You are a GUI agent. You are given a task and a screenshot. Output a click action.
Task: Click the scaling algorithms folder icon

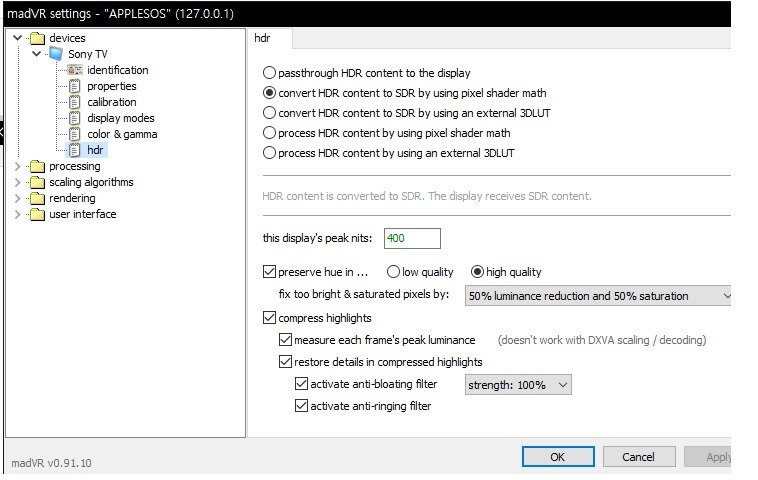[x=38, y=182]
